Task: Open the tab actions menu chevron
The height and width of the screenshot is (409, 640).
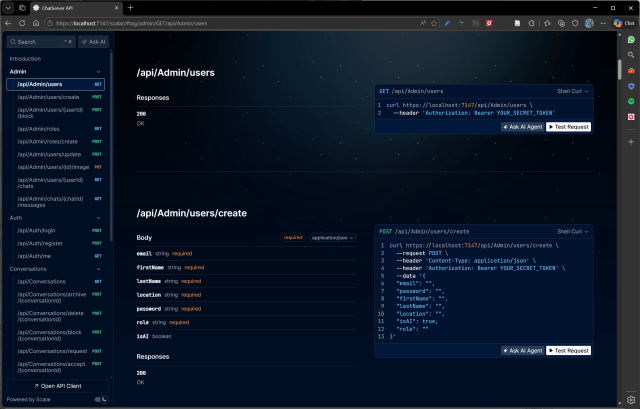Action: [8, 8]
